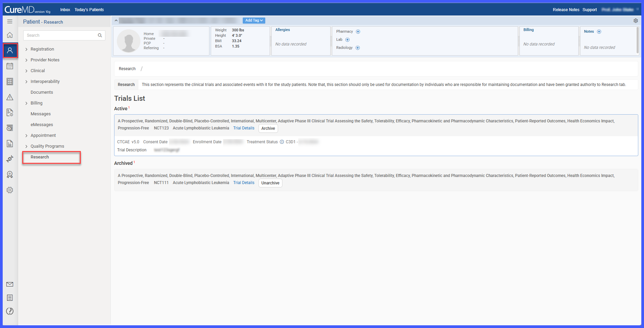Add a new Note via plus icon

(x=599, y=32)
